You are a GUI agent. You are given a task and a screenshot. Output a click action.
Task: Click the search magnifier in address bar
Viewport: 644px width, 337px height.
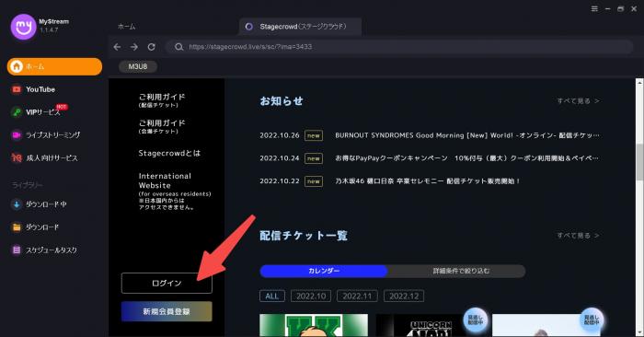[x=178, y=47]
